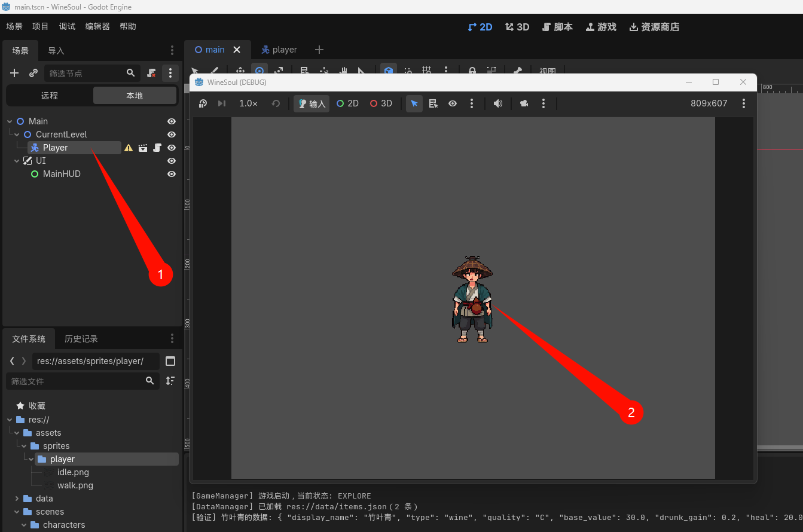
Task: Select the 2D radio option in game window
Action: pyautogui.click(x=347, y=103)
